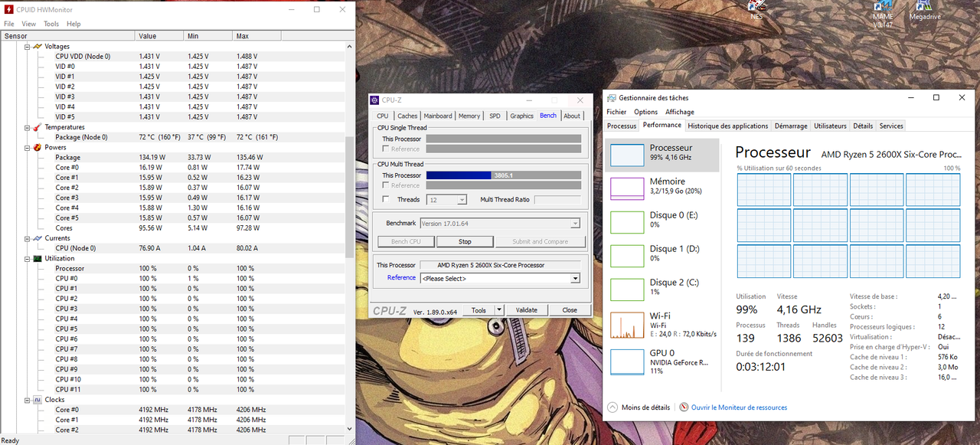This screenshot has height=445, width=980.
Task: Click the Temperatures thermometer icon
Action: 37,127
